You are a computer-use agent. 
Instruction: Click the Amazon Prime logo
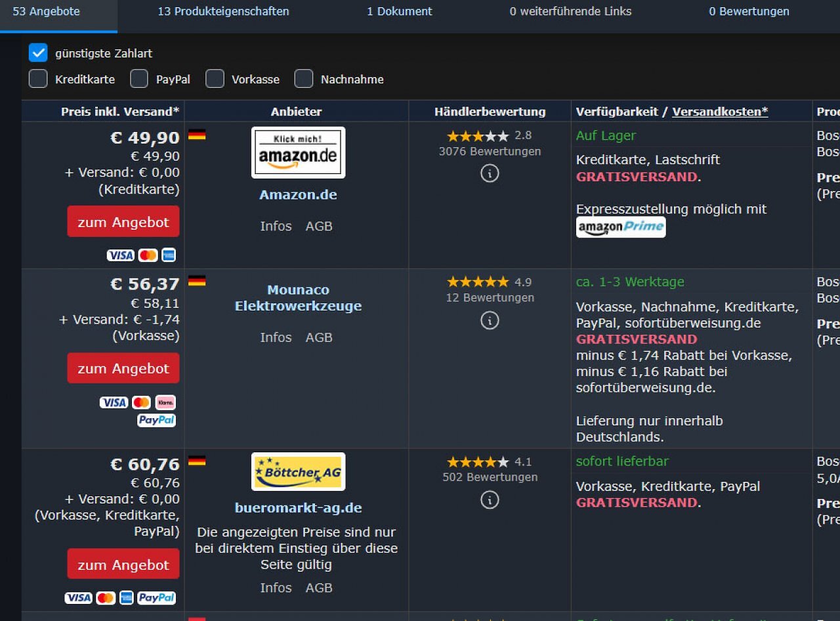coord(621,227)
